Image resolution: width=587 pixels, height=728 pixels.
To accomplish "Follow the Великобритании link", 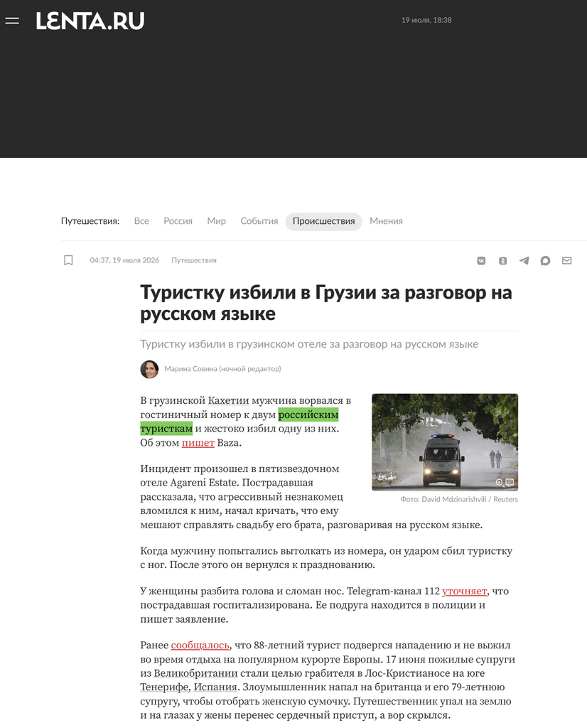I will click(x=196, y=673).
